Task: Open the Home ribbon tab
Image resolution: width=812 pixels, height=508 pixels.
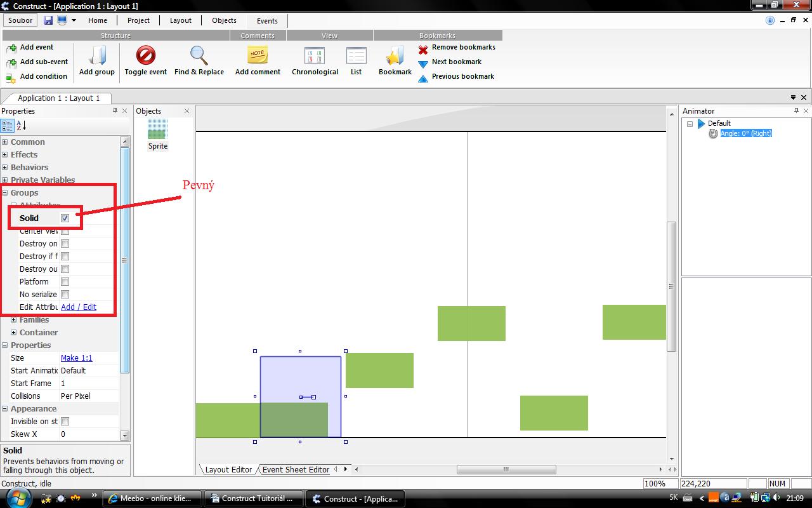Action: coord(98,20)
